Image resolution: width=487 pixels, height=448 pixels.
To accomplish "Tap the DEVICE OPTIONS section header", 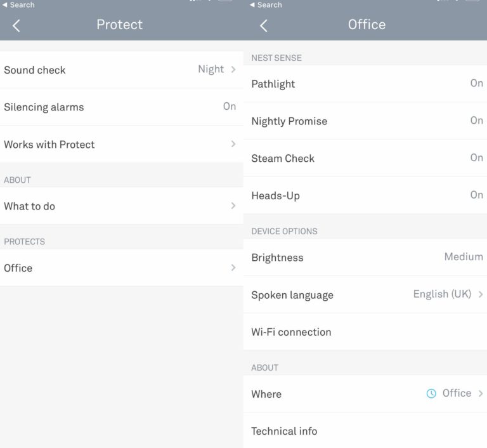I will click(284, 232).
